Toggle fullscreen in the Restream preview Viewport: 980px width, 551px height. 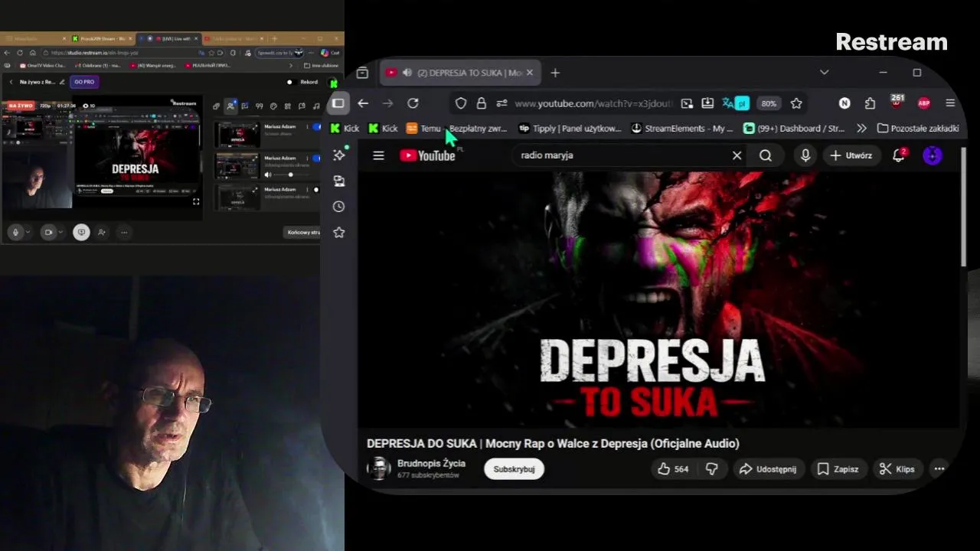[196, 201]
